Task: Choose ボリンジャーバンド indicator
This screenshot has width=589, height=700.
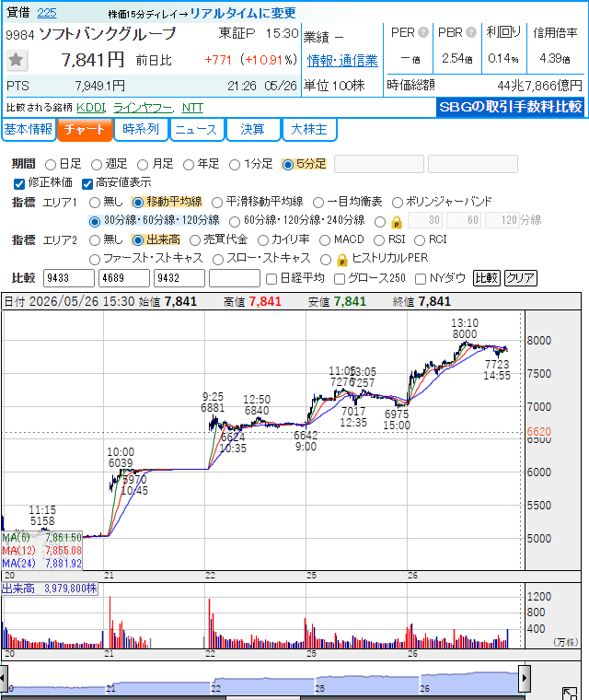Action: tap(398, 203)
